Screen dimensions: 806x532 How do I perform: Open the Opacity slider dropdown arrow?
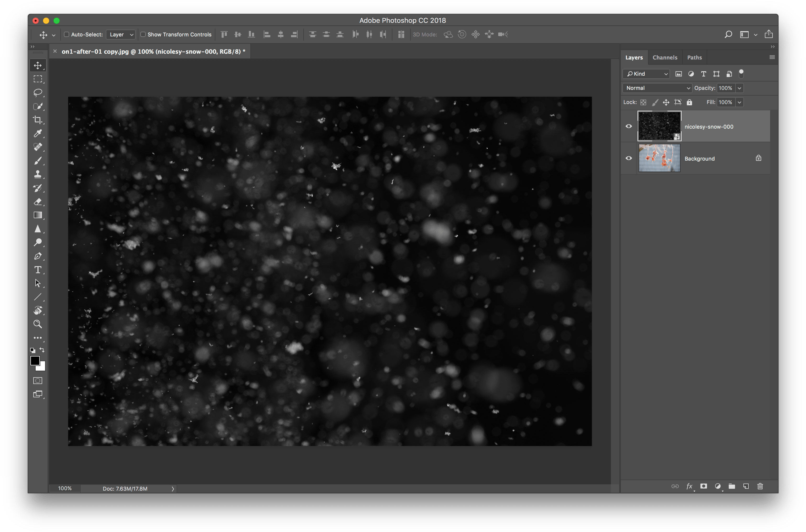tap(739, 88)
